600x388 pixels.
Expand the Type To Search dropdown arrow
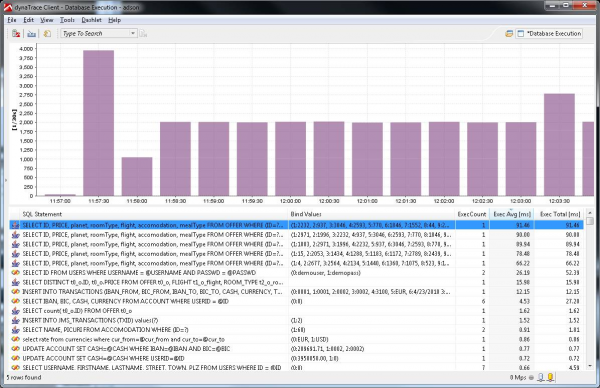132,33
